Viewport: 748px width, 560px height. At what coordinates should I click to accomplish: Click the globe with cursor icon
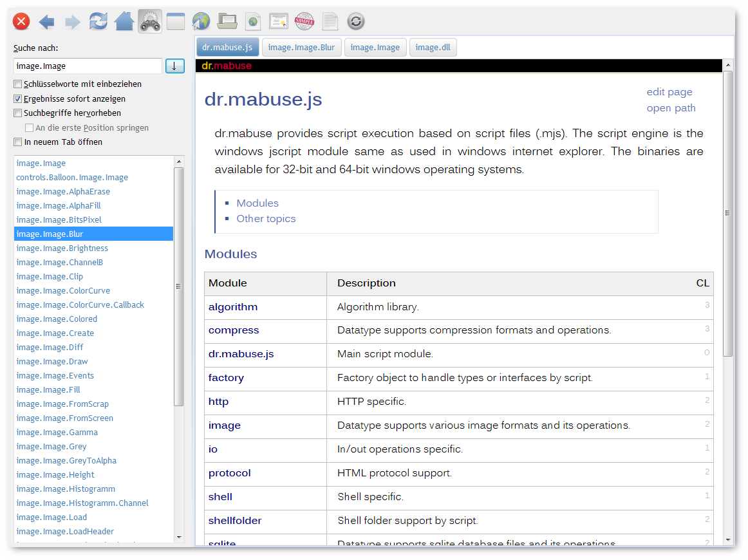point(201,22)
